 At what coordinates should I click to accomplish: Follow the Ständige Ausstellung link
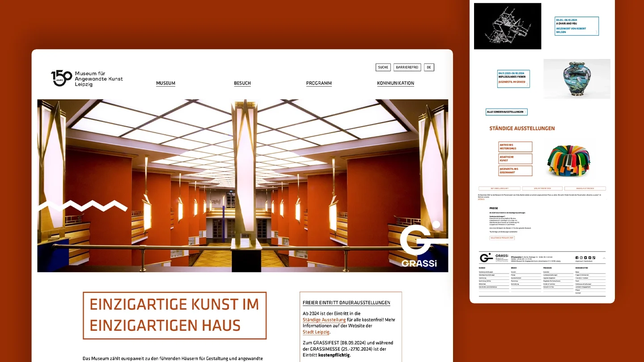(324, 320)
